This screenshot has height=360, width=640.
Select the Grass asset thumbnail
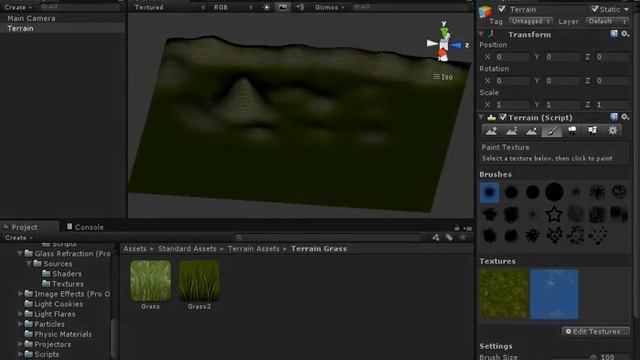coord(150,281)
